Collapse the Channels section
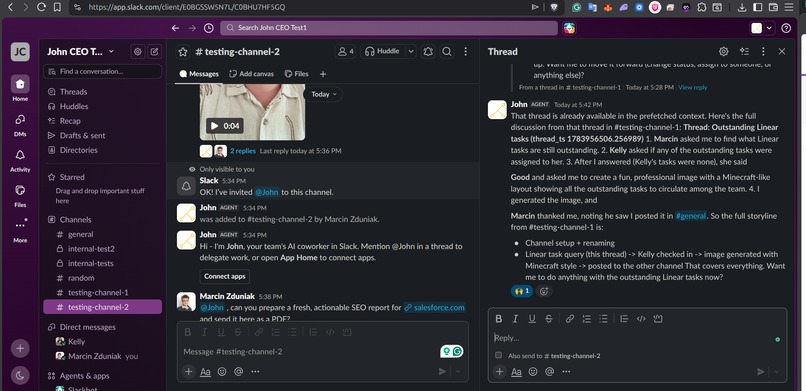 pyautogui.click(x=75, y=219)
